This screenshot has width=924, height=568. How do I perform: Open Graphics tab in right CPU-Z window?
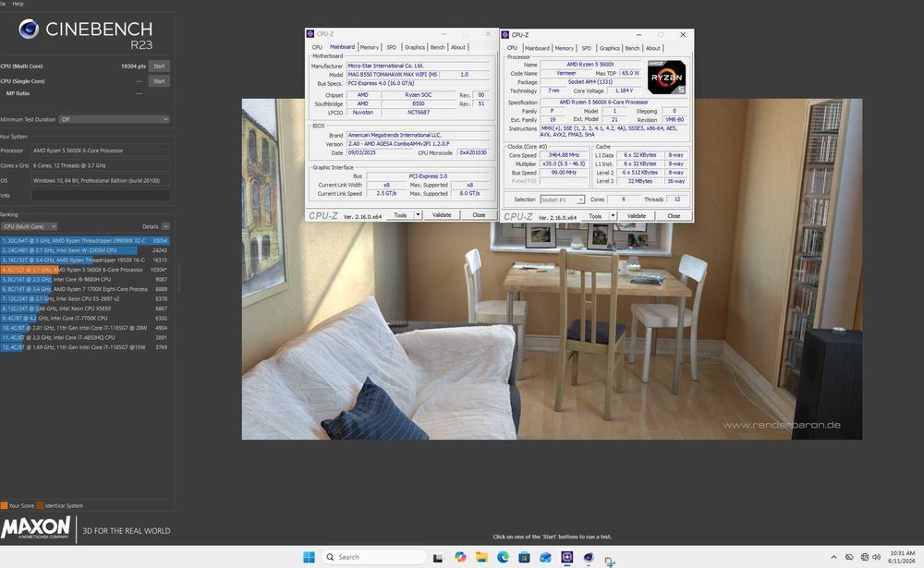[x=609, y=48]
